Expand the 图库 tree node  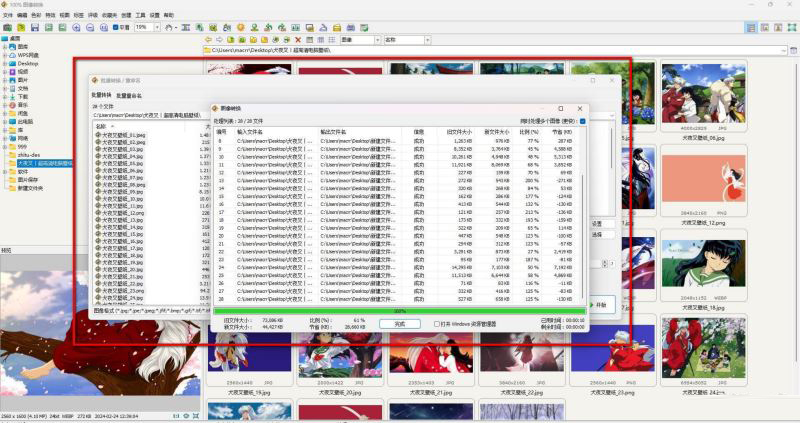tap(5, 46)
